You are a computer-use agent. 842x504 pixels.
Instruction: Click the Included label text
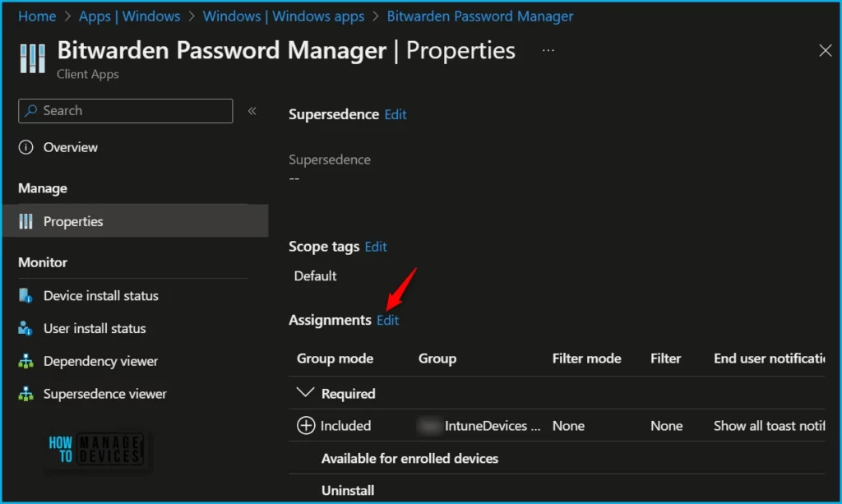pyautogui.click(x=346, y=426)
